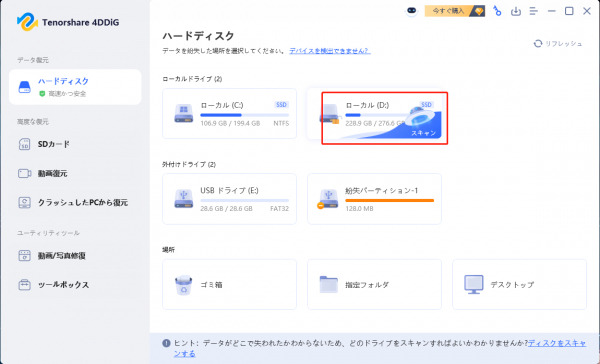Click the lost partition drive icon
The image size is (600, 364).
pyautogui.click(x=328, y=199)
